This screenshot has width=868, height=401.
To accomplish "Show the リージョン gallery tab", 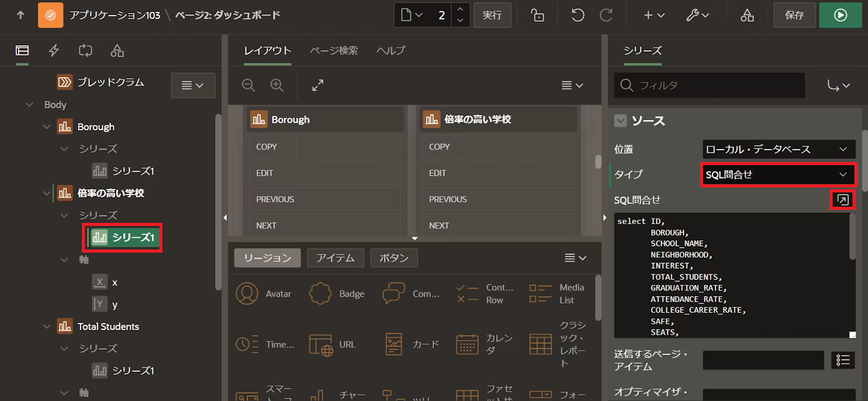I will [x=267, y=258].
